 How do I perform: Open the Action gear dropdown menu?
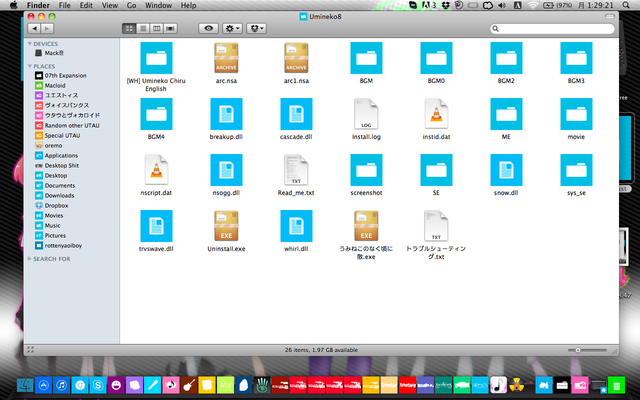(232, 28)
